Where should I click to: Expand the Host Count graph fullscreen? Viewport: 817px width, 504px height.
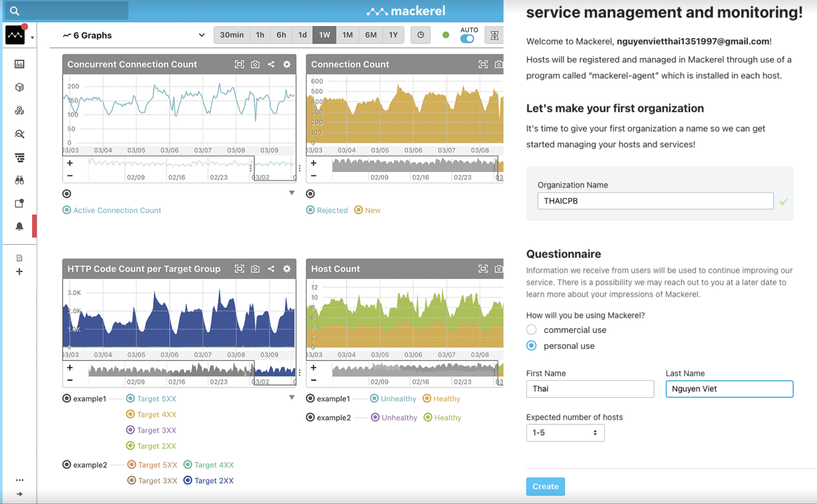[483, 269]
